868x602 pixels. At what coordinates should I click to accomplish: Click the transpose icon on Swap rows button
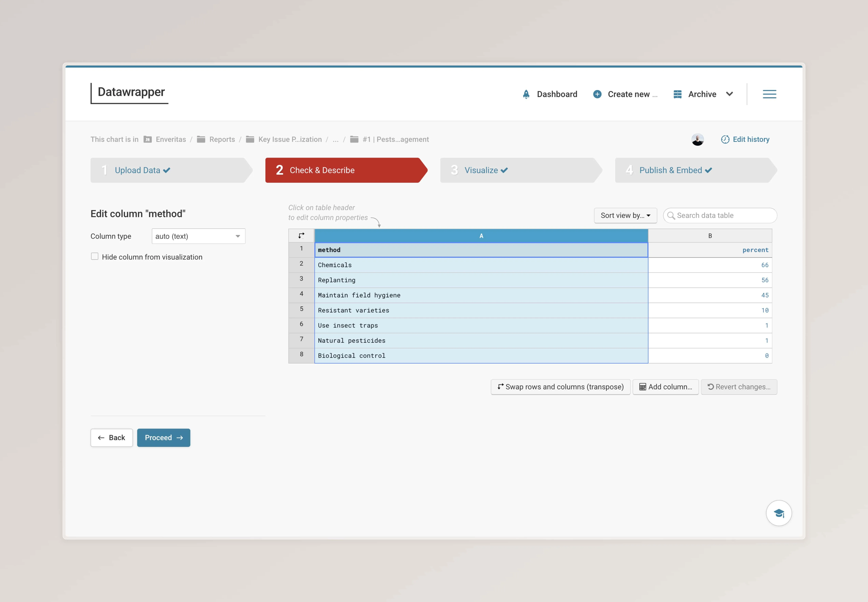tap(501, 387)
